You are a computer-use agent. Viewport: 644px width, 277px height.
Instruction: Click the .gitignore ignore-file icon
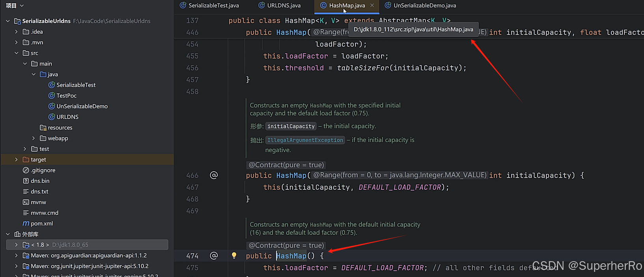click(x=26, y=170)
